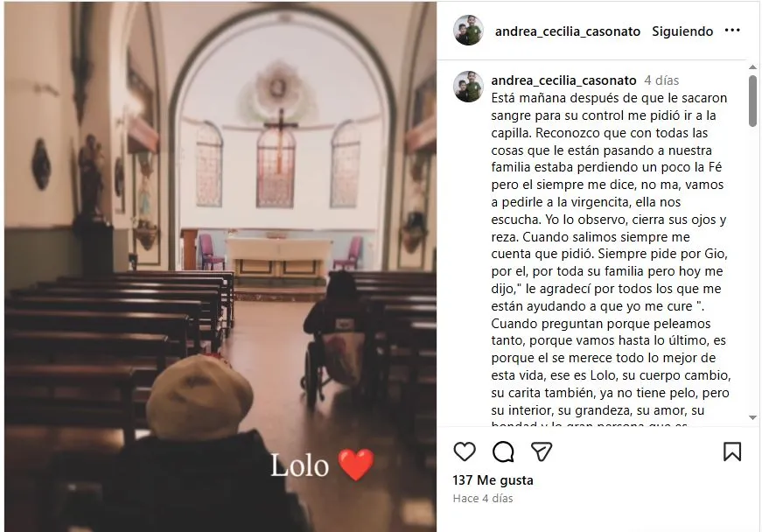Click the Lolo text overlay on the photo
The height and width of the screenshot is (532, 762).
coord(299,465)
